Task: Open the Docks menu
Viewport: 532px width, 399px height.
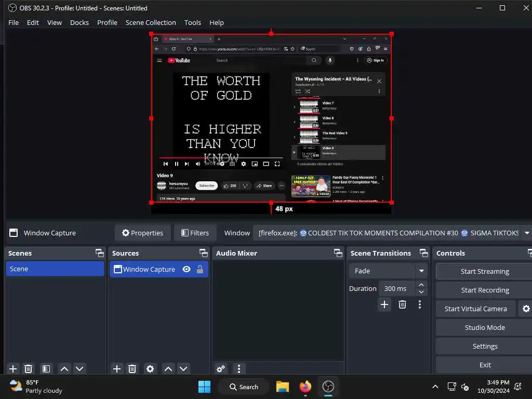Action: pyautogui.click(x=79, y=22)
